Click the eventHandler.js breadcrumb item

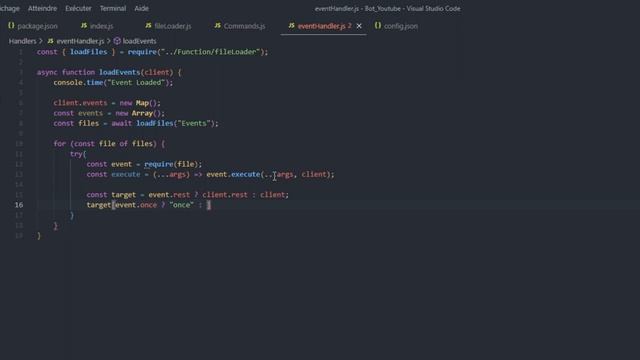pyautogui.click(x=80, y=41)
